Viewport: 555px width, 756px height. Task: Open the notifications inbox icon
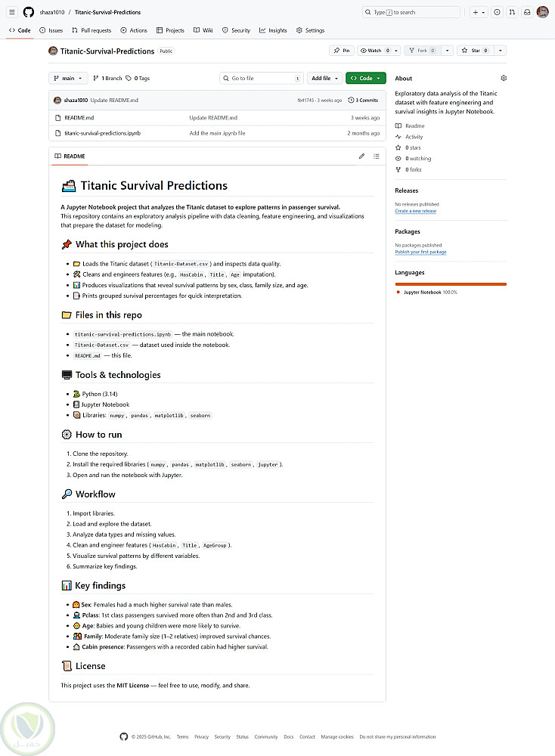(526, 12)
